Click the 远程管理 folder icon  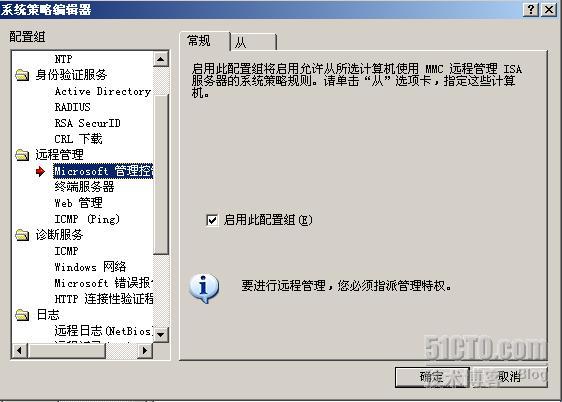(x=22, y=155)
